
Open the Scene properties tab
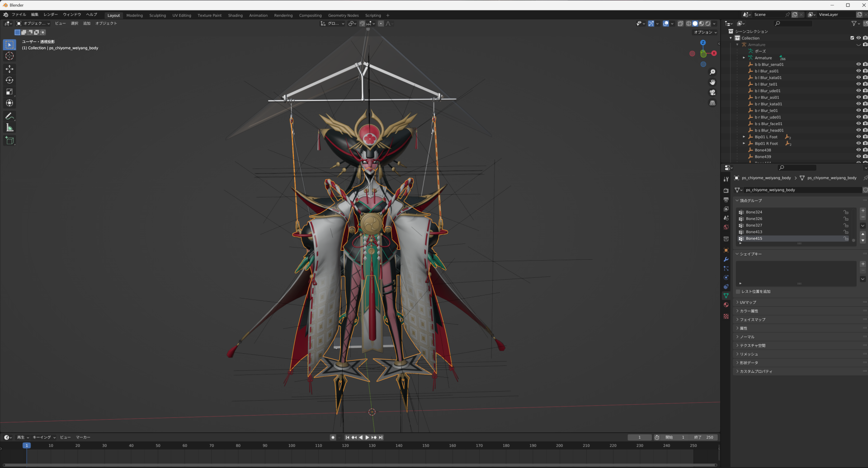coord(726,218)
